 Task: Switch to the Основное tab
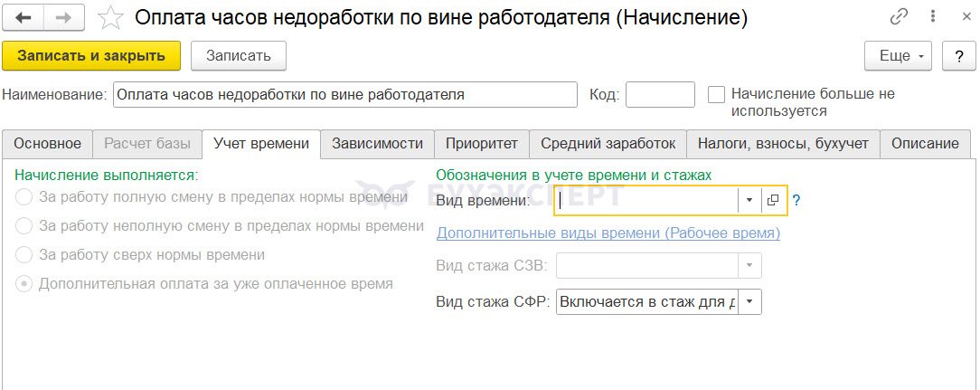(48, 143)
